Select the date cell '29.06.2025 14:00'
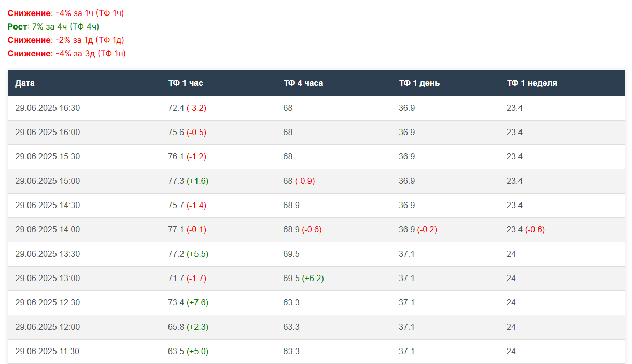Image resolution: width=632 pixels, height=364 pixels. pyautogui.click(x=48, y=229)
